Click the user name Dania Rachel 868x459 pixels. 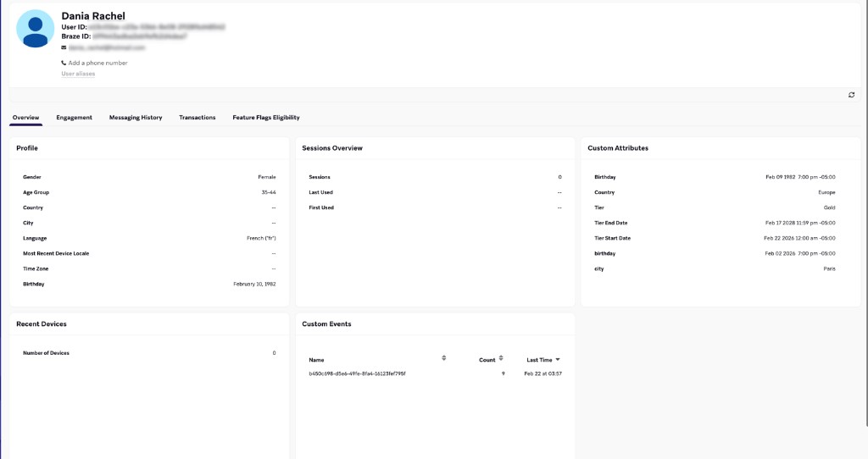pyautogui.click(x=93, y=16)
